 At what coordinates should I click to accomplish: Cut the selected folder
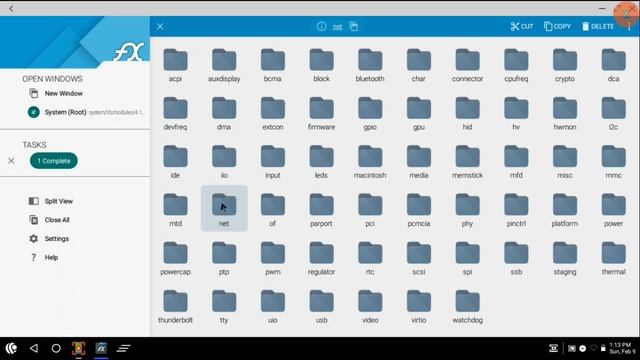pos(522,27)
